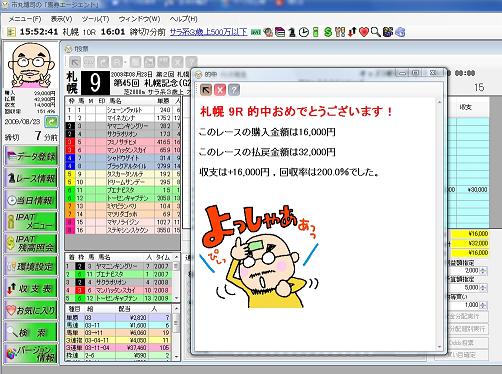Follow the サラ系3歳上500万以下 race link
502x374 pixels.
coord(209,32)
